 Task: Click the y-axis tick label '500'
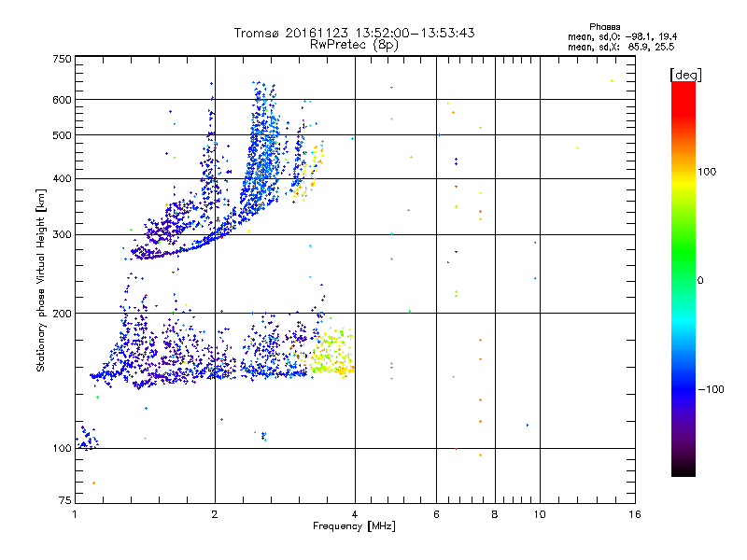click(62, 135)
